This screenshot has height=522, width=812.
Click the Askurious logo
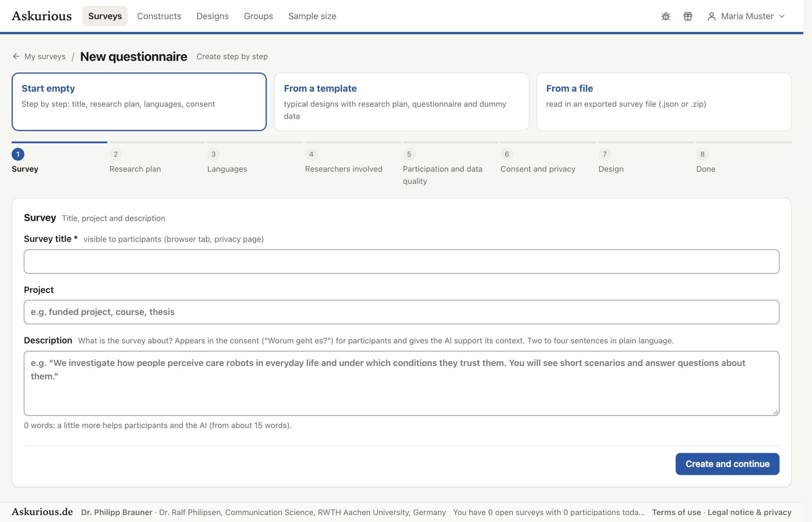click(x=42, y=16)
